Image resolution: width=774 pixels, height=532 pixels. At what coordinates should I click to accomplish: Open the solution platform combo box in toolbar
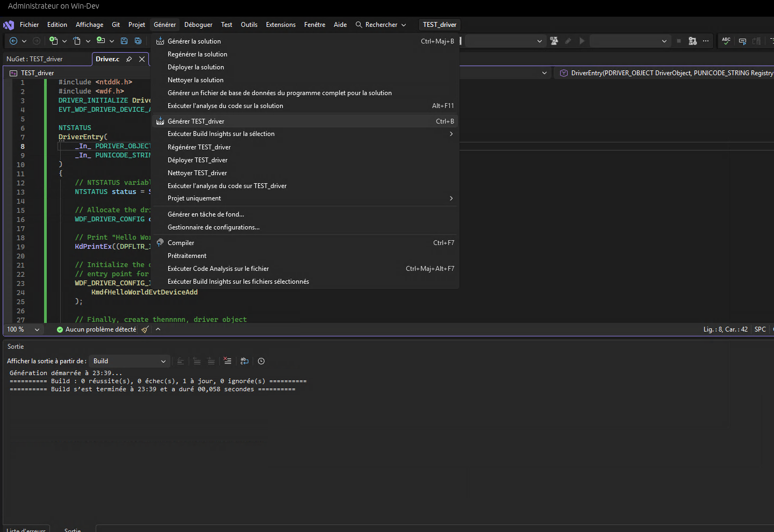click(505, 41)
